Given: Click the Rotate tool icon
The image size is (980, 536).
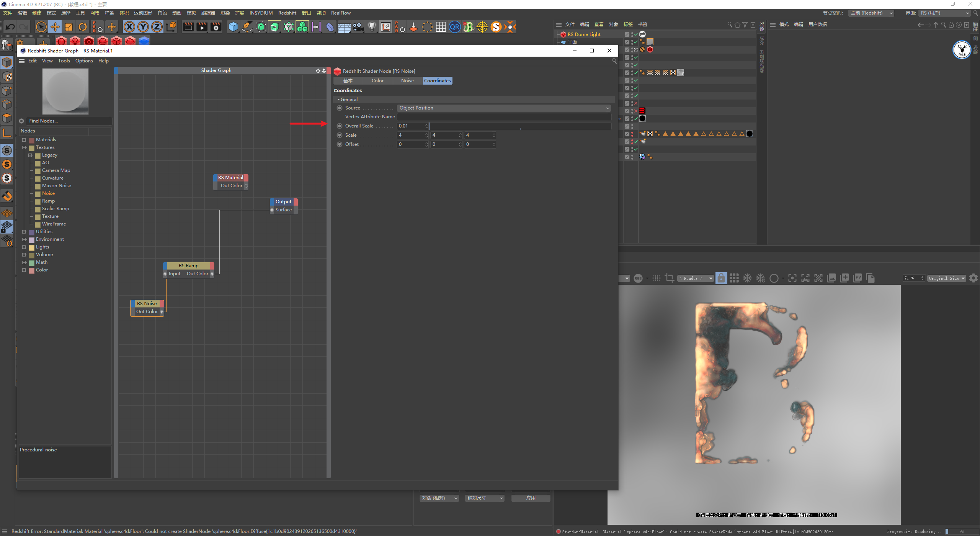Looking at the screenshot, I should (x=83, y=27).
